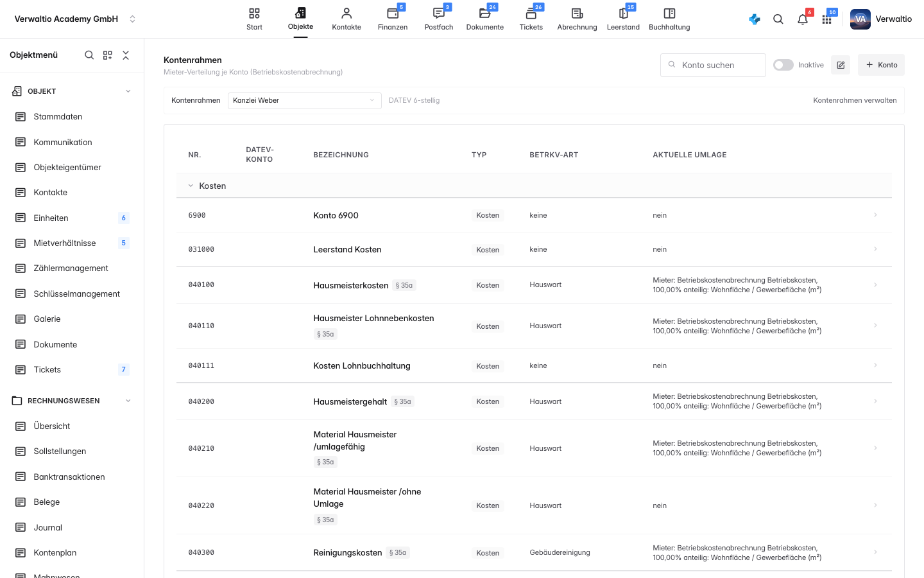Screen dimensions: 924x578
Task: Open the Reinigungskosten account row
Action: (x=534, y=553)
